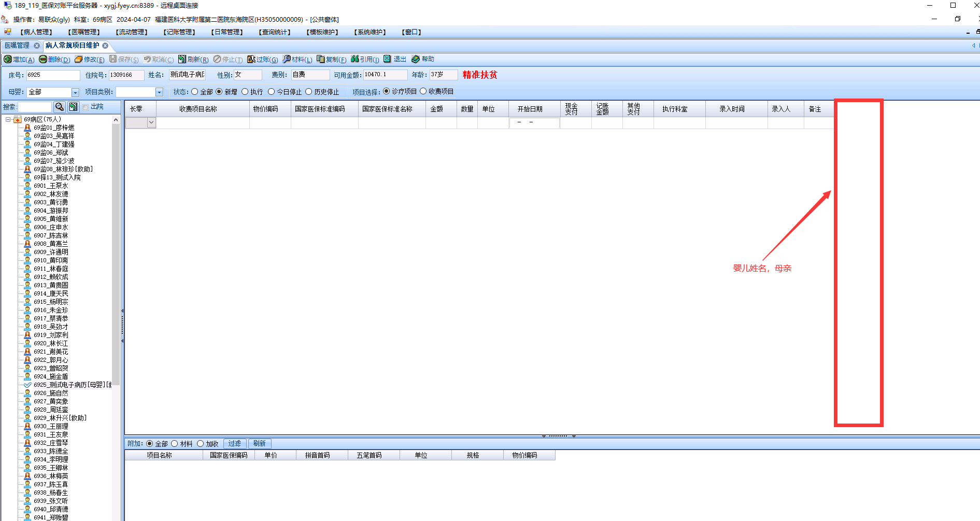Click the magnifier search icon in patient panel
The height and width of the screenshot is (521, 980).
coord(60,107)
